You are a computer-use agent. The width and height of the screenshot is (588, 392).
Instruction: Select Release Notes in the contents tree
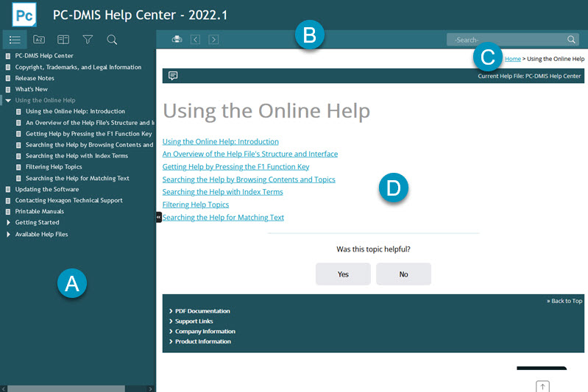(35, 78)
